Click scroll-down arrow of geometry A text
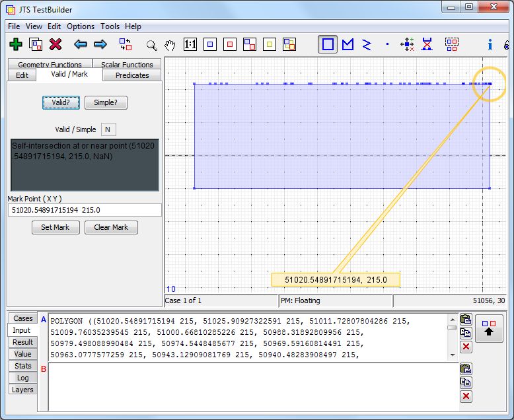The height and width of the screenshot is (420, 514). (453, 355)
